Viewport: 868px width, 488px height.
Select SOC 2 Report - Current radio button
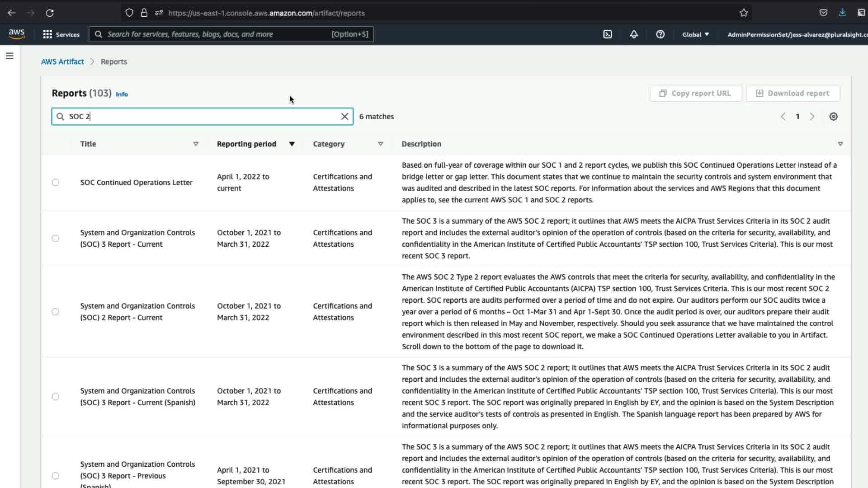(55, 312)
